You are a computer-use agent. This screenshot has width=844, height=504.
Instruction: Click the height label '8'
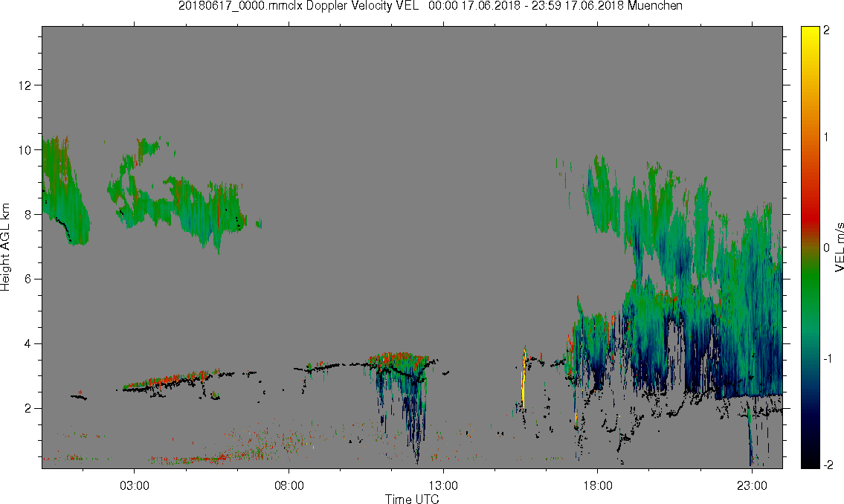click(28, 214)
